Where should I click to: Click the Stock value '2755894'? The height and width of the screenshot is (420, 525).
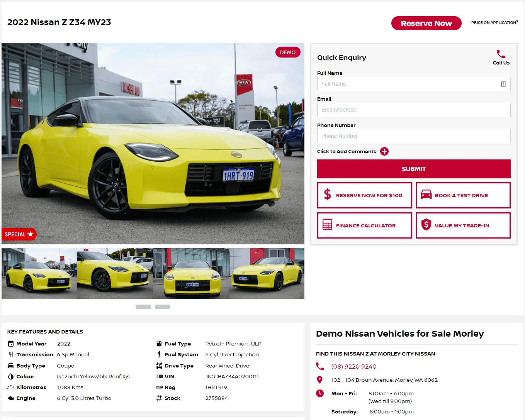point(217,398)
